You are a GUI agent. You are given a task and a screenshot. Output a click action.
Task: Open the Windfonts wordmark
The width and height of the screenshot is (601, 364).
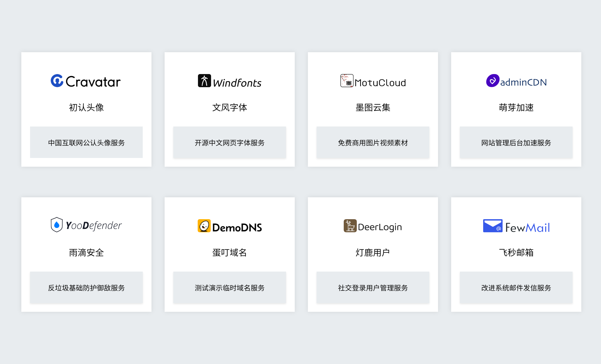(237, 83)
